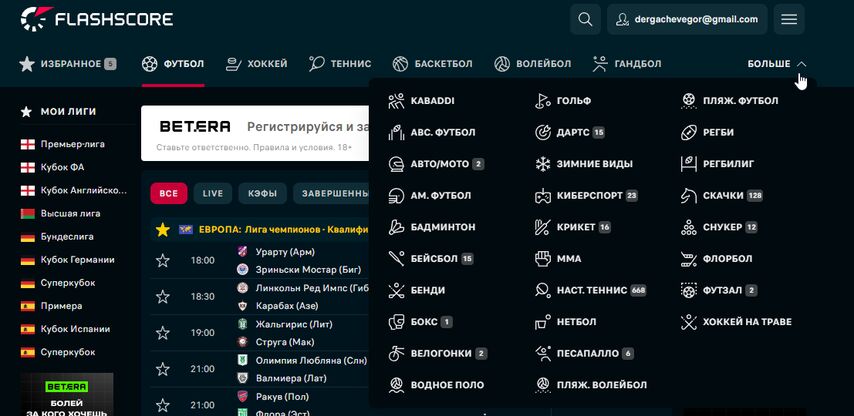
Task: Select Бенди from the sports menu
Action: tap(428, 290)
